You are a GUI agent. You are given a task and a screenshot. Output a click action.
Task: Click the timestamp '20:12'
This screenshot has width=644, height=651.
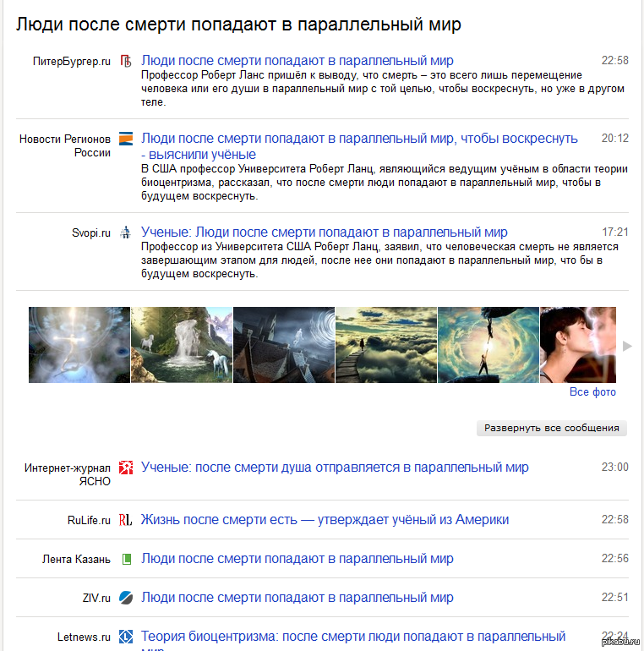click(615, 139)
